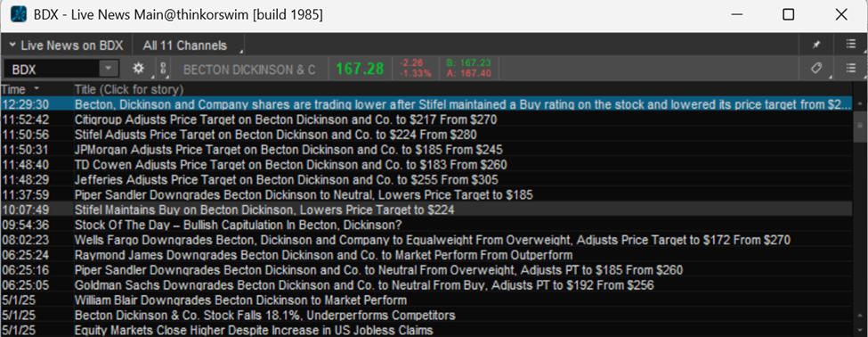The image size is (868, 337).
Task: Open Piper Sandler Adjusts PT to $185 From $260
Action: click(378, 270)
